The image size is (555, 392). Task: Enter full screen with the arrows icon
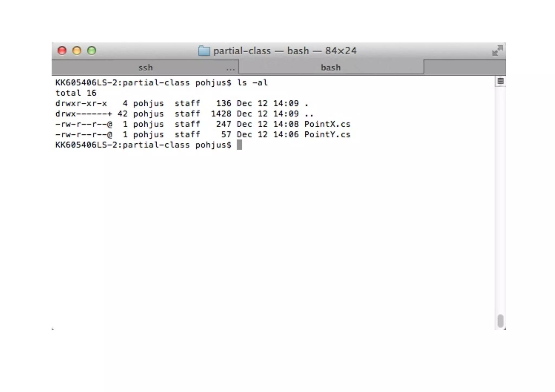pyautogui.click(x=497, y=51)
